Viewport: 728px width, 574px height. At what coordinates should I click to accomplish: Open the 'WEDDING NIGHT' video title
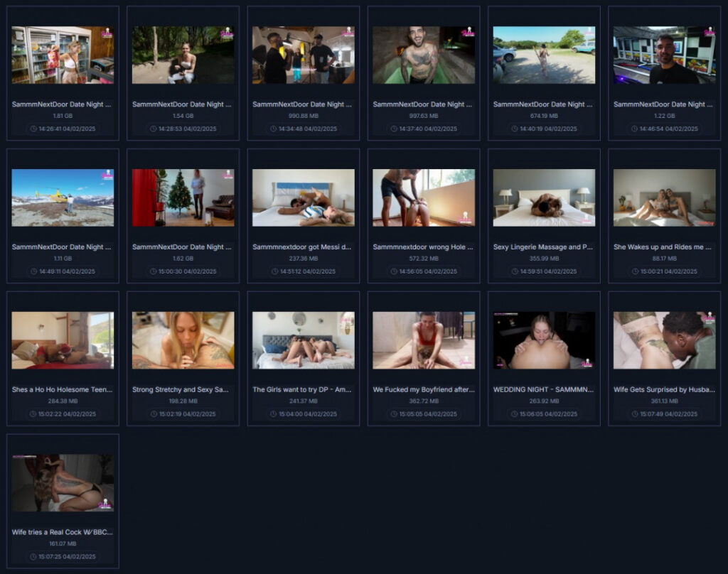tap(544, 389)
